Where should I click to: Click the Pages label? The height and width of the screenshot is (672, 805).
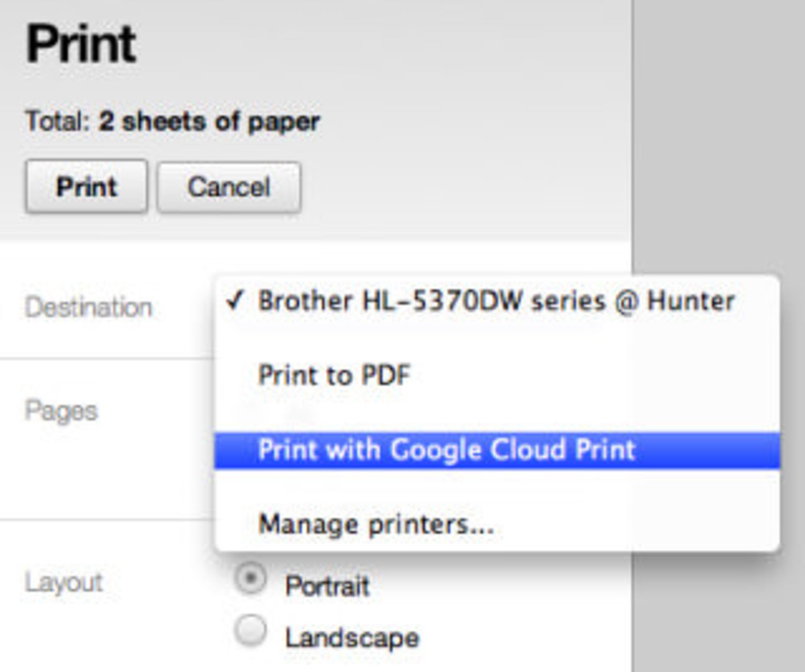61,411
